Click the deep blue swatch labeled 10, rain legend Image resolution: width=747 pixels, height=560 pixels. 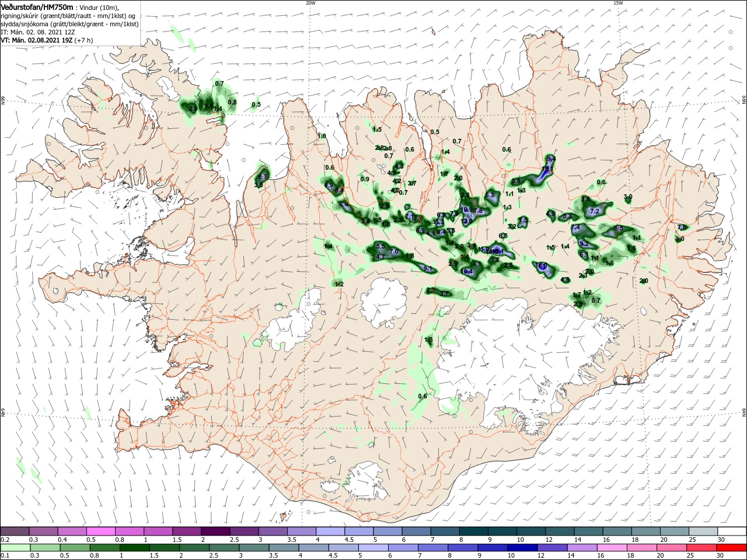tap(522, 548)
